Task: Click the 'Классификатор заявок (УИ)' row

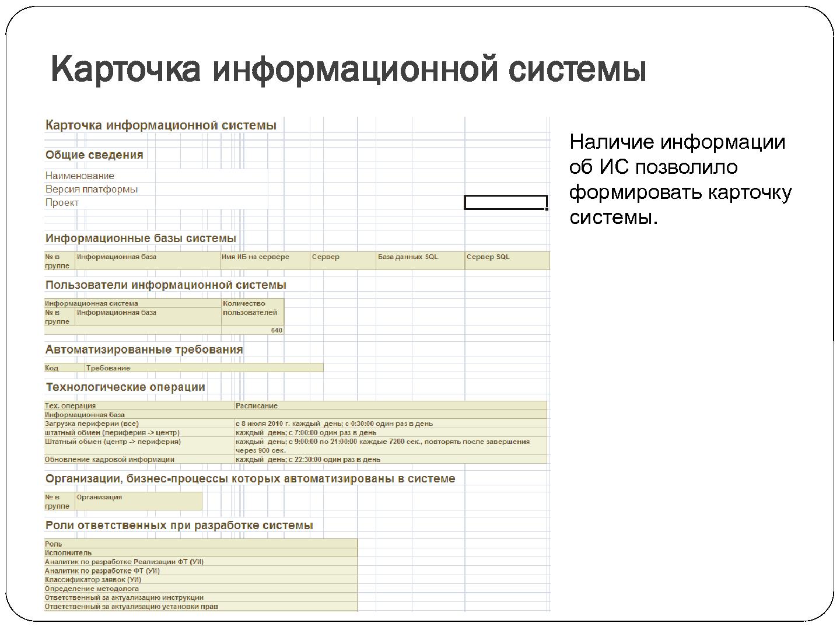Action: tap(201, 580)
